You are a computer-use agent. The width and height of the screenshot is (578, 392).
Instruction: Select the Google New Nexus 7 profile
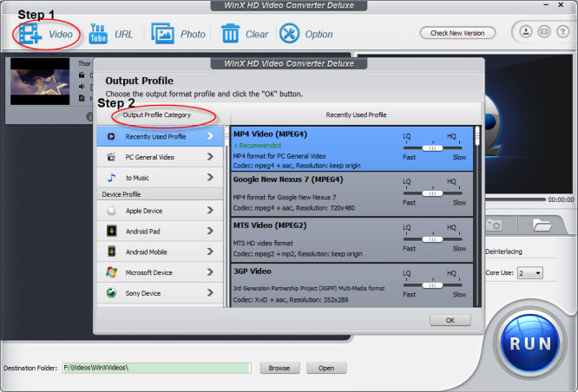(351, 194)
